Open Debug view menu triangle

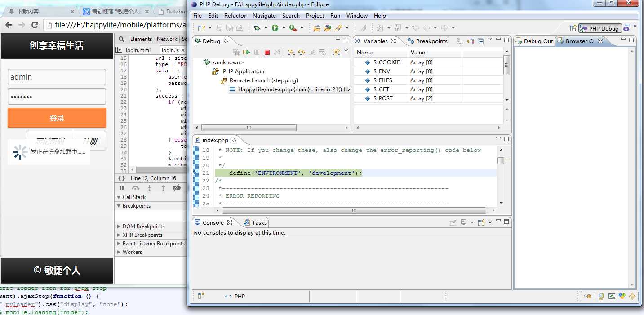(x=346, y=51)
